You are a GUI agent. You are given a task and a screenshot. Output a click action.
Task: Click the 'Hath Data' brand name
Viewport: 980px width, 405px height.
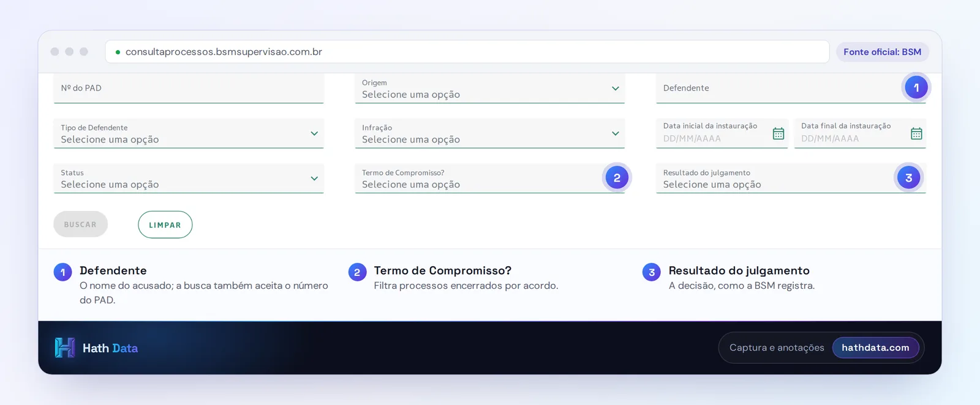pyautogui.click(x=110, y=348)
